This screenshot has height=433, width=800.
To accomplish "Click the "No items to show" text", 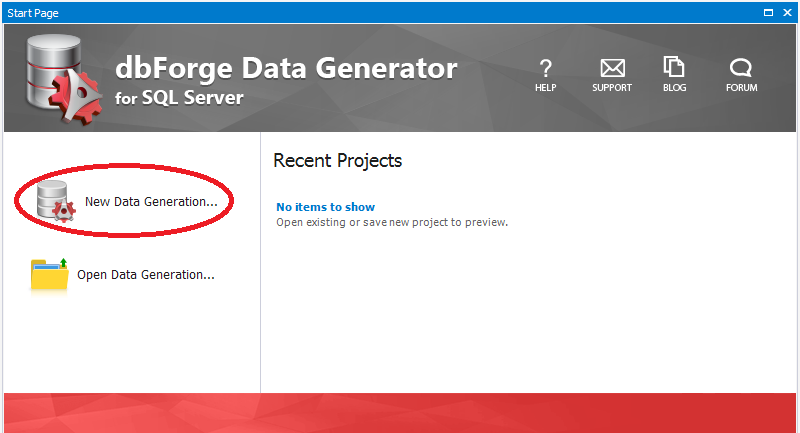I will [x=326, y=207].
